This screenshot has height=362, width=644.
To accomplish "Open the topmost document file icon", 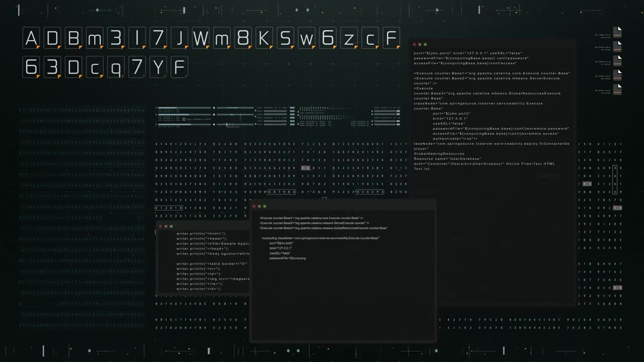I will 617,32.
